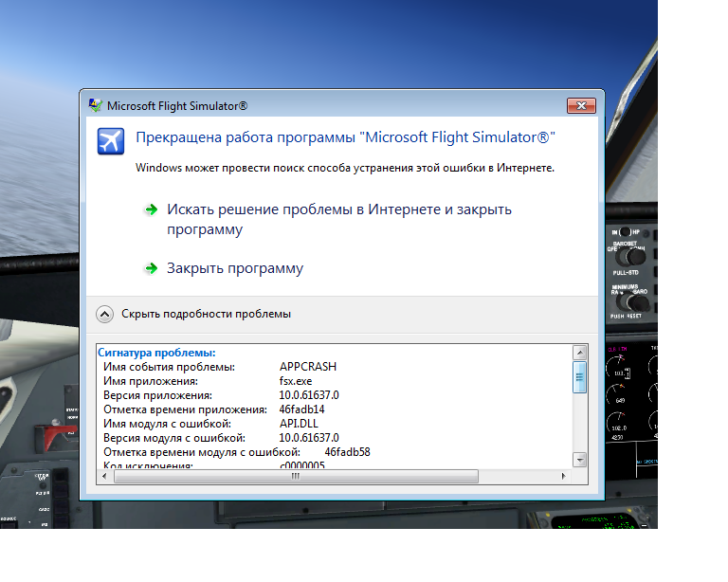Click 'Windows может провести поиск' description text
Image resolution: width=728 pixels, height=582 pixels.
(x=345, y=168)
